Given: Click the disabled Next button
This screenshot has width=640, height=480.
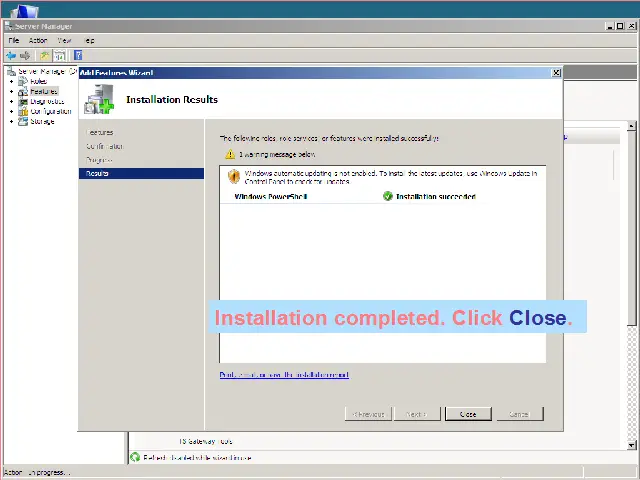Looking at the screenshot, I should [417, 414].
